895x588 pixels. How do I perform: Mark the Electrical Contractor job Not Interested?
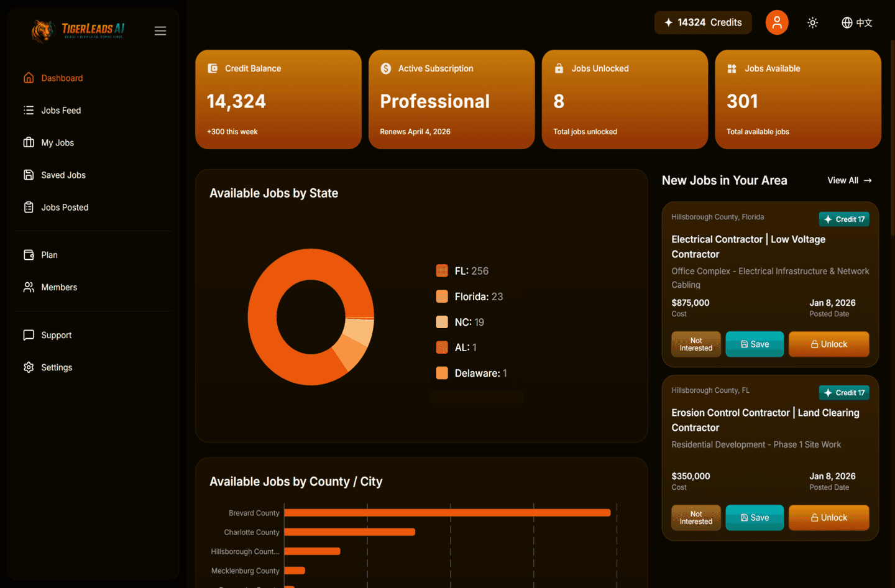point(695,344)
